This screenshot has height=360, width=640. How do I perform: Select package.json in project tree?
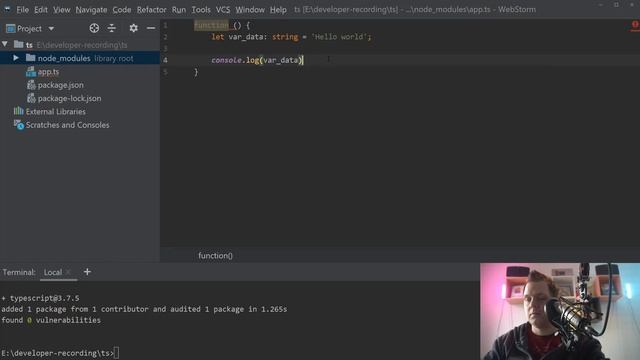pyautogui.click(x=60, y=85)
